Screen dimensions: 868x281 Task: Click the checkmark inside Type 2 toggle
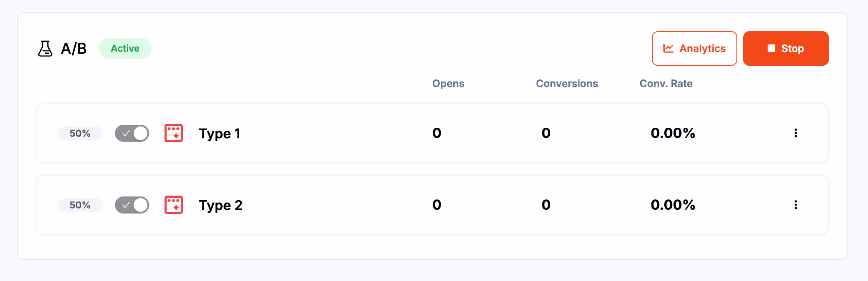(x=126, y=205)
